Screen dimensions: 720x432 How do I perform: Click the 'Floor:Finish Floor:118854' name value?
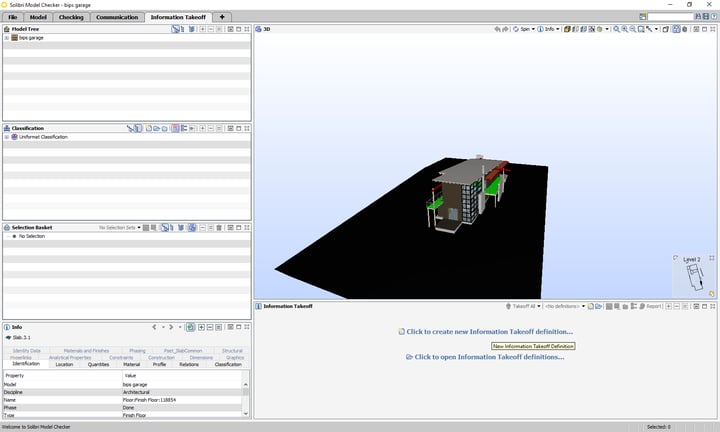click(149, 400)
